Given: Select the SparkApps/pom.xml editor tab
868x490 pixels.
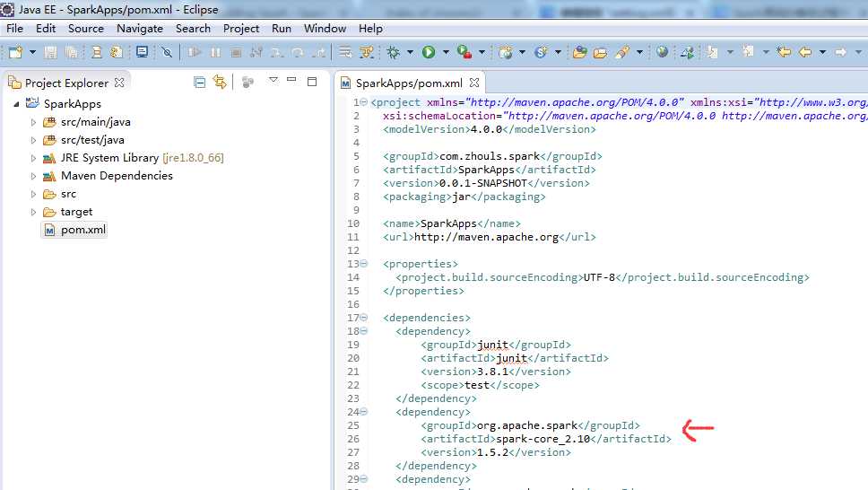Looking at the screenshot, I should pos(409,83).
